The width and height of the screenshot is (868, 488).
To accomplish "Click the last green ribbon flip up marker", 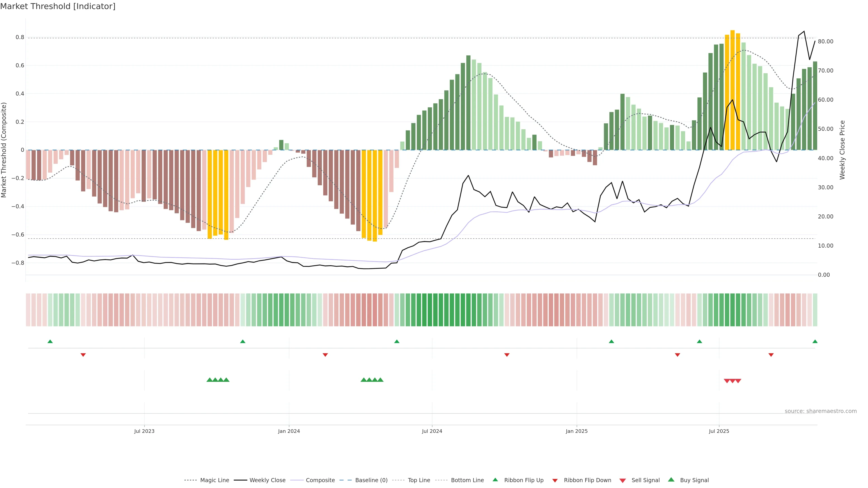I will (815, 342).
